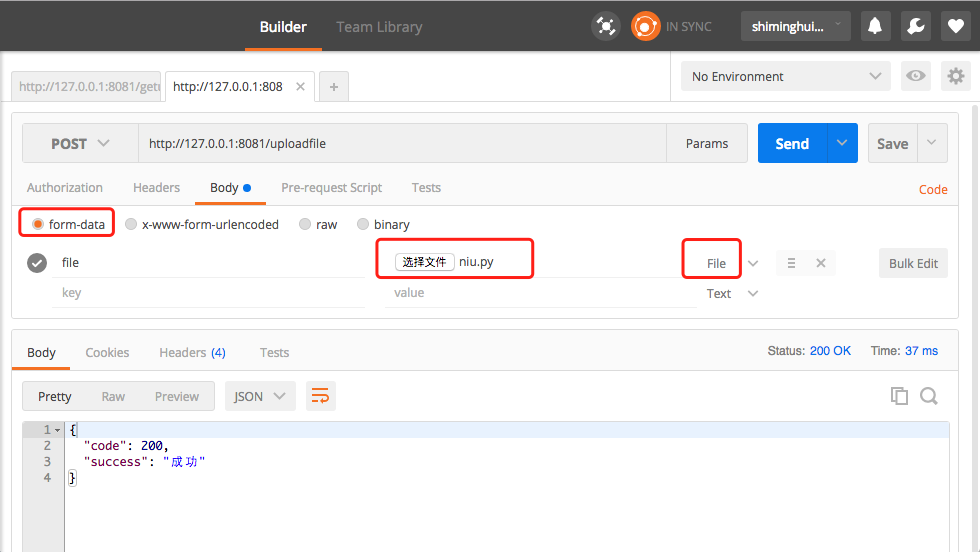Open search in response magnifier icon
Viewport: 980px width, 552px height.
[929, 396]
